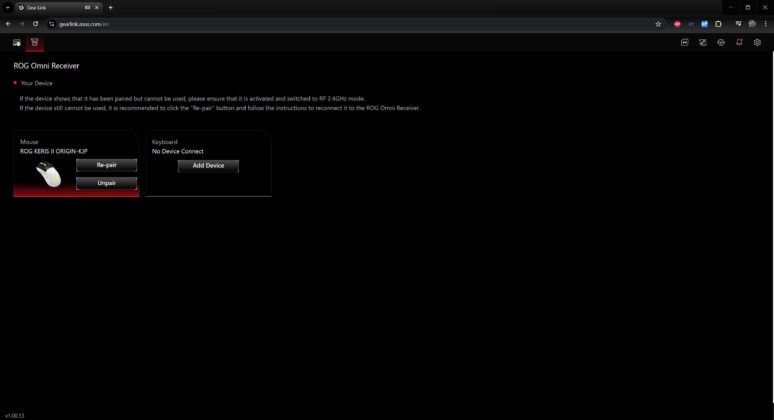Screen dimensions: 774x420
Task: Open the notification bell icon
Action: pos(739,42)
